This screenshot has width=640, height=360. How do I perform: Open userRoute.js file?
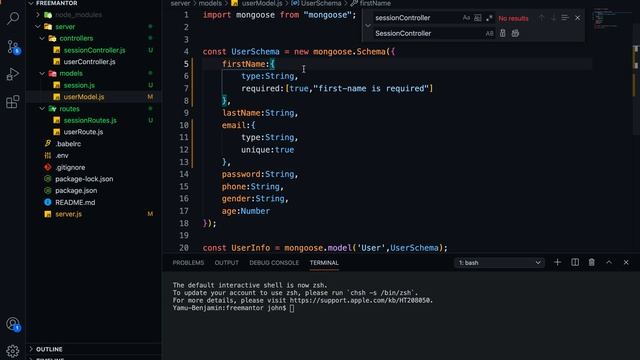click(83, 132)
